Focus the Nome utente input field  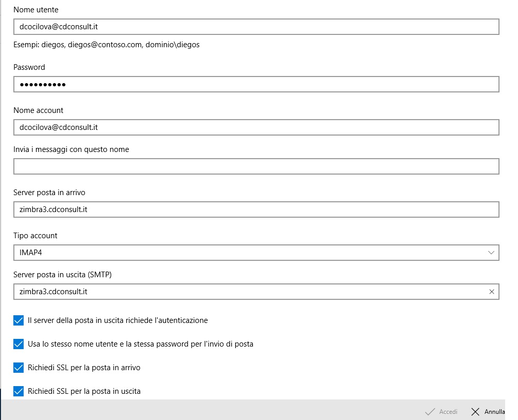pyautogui.click(x=256, y=27)
